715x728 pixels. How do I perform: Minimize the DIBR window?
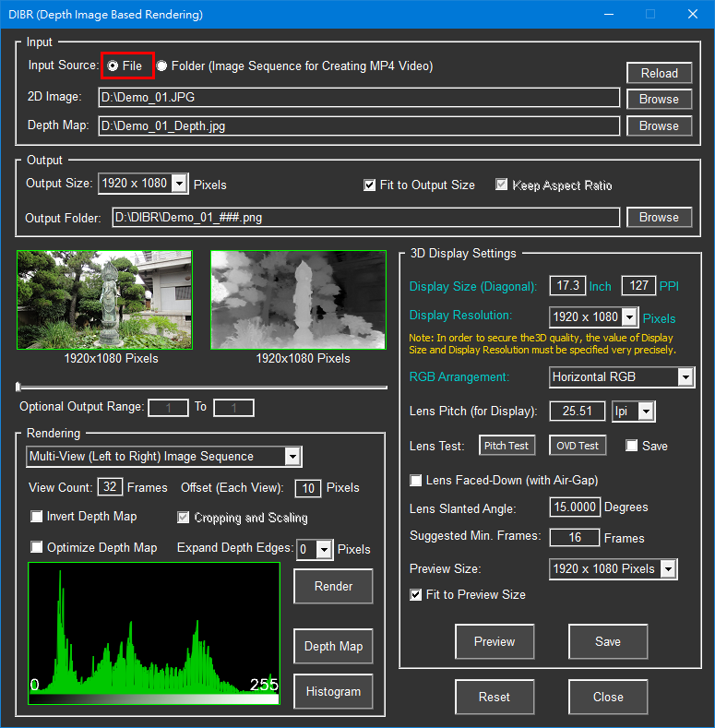609,15
